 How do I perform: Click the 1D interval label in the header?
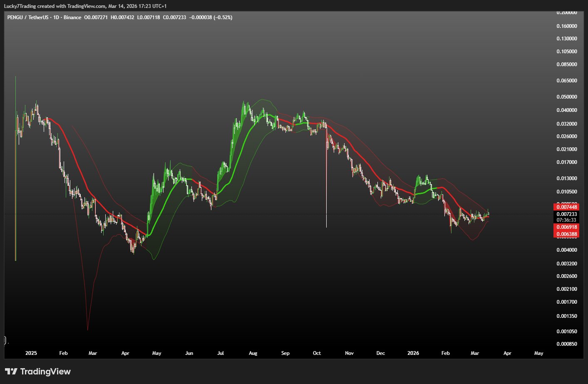click(x=56, y=17)
